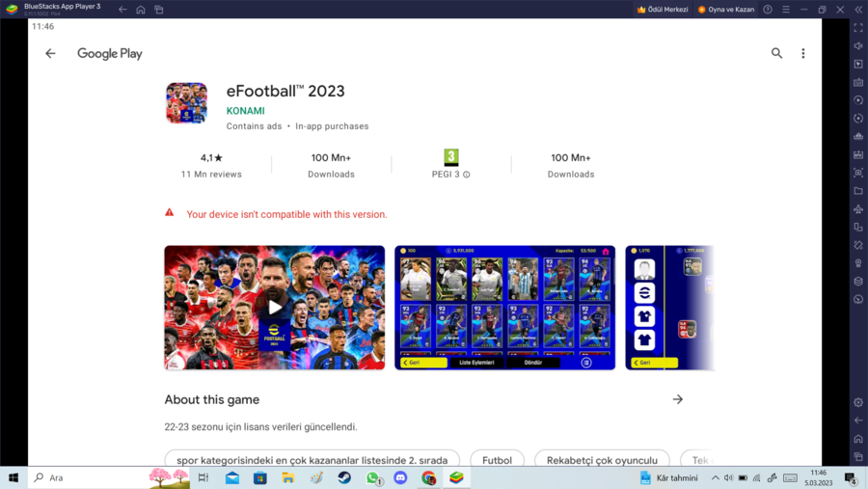Image resolution: width=868 pixels, height=489 pixels.
Task: Open Steam from the taskbar
Action: click(343, 477)
